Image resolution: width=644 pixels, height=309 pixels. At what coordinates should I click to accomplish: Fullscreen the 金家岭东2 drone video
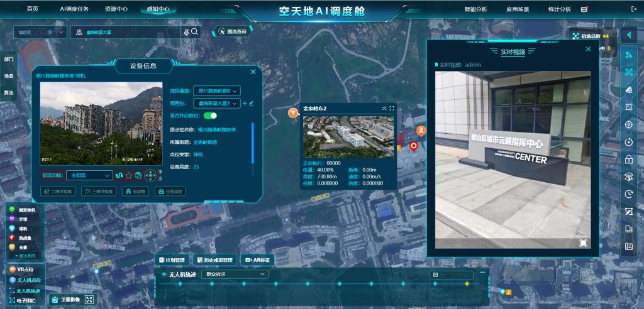391,108
